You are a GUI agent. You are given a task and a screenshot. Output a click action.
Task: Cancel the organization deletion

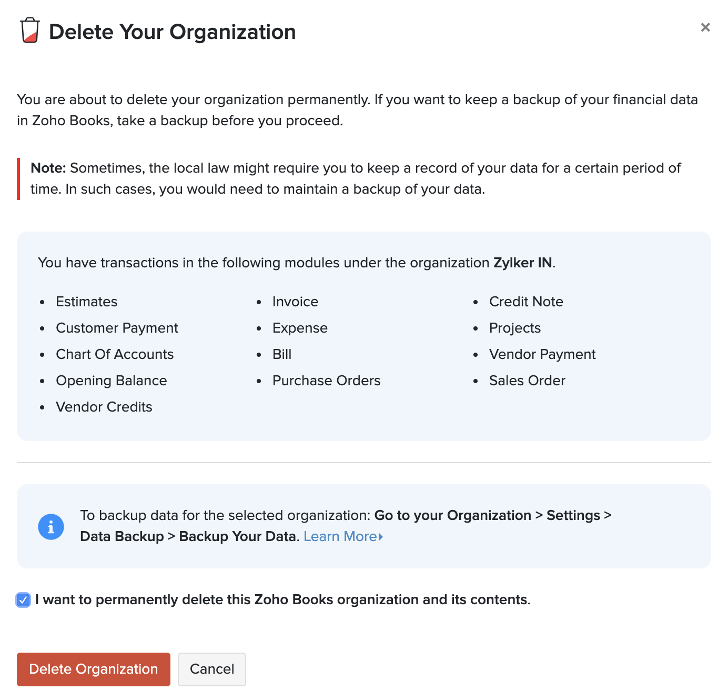212,669
